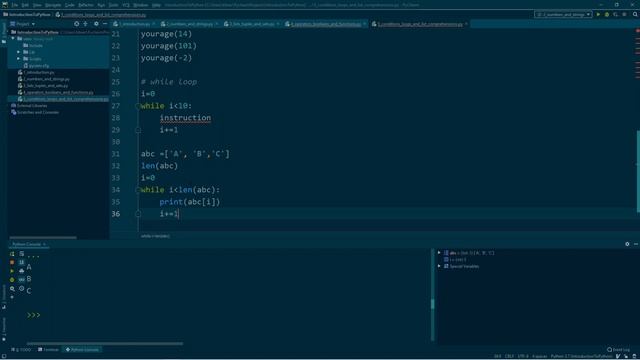Open the Terminal tool window

(x=48, y=350)
